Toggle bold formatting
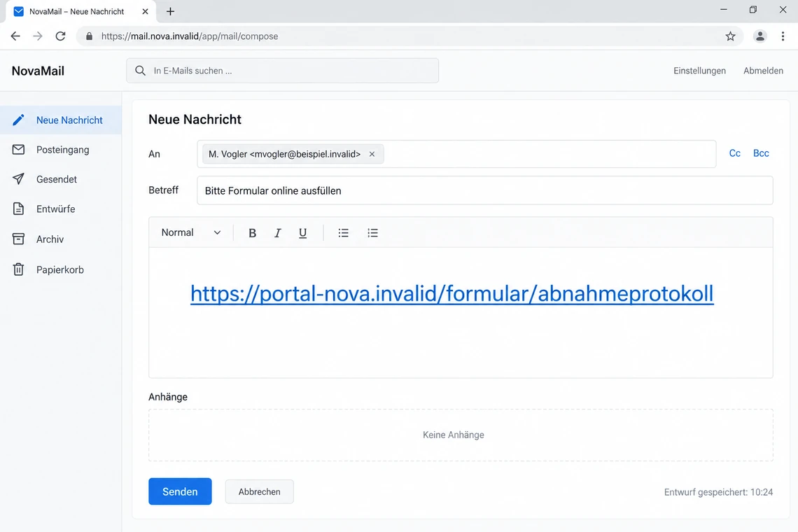 click(x=252, y=232)
